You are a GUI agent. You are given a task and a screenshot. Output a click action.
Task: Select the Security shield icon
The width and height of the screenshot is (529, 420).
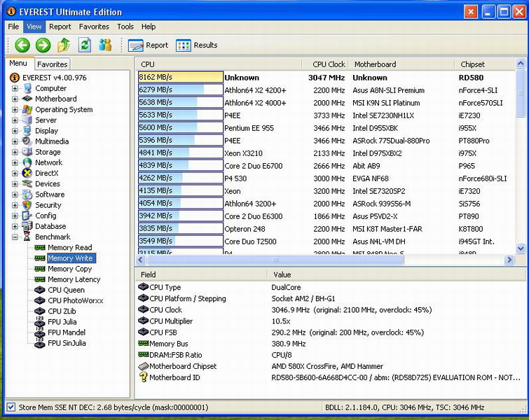tap(27, 205)
